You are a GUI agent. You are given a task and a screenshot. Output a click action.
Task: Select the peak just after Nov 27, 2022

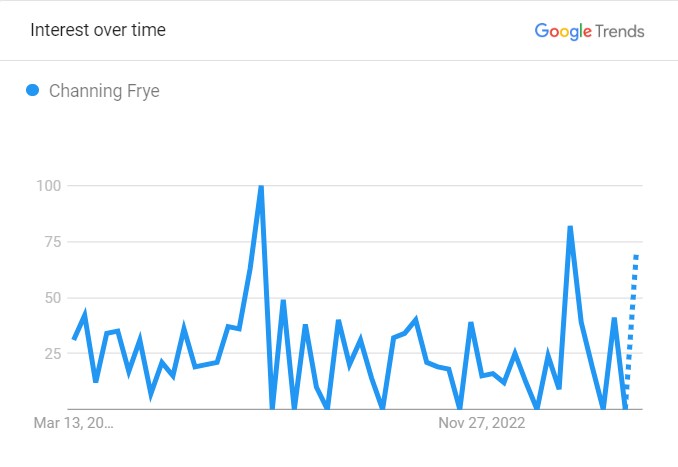[x=471, y=323]
